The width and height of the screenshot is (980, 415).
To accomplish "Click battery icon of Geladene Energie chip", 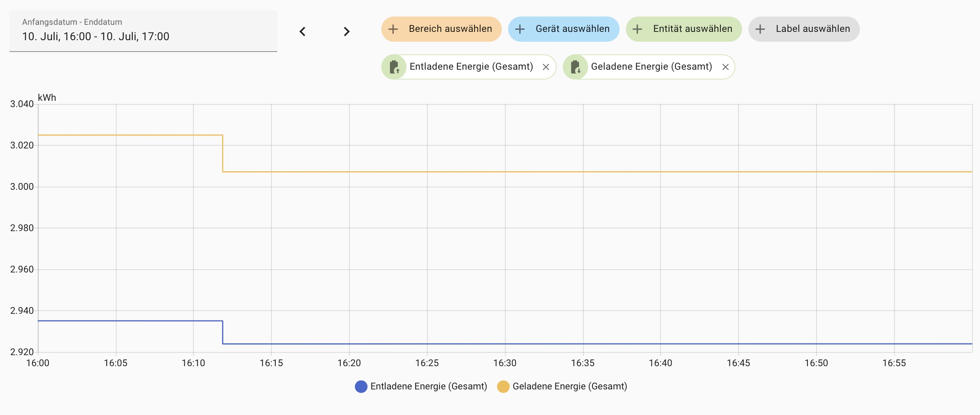I will tap(575, 67).
